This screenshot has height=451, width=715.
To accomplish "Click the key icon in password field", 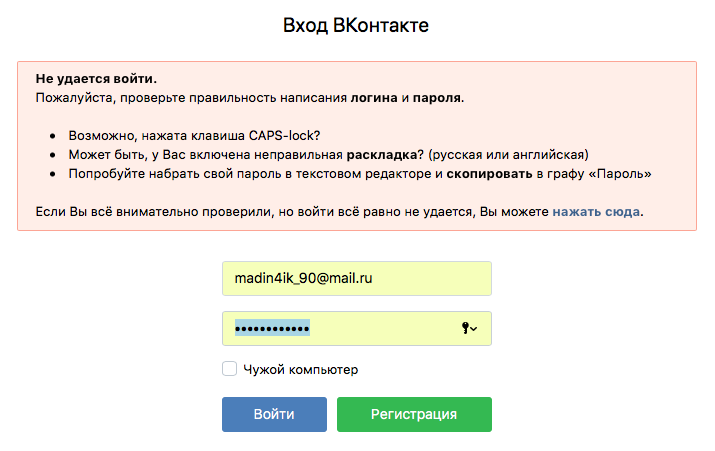I will (x=465, y=328).
